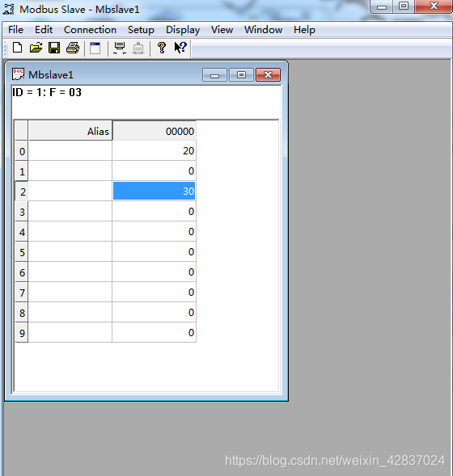
Task: Select the value cell in row 8
Action: pos(154,313)
